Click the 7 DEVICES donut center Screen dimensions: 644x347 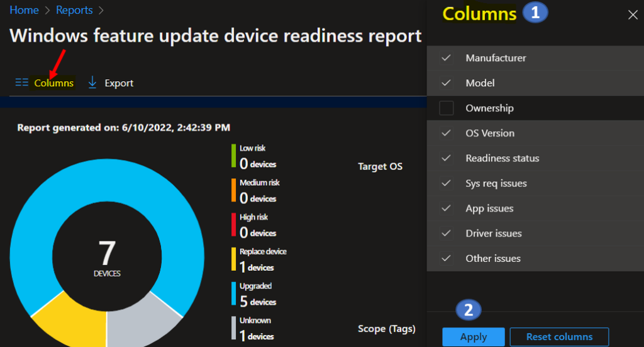pos(107,258)
